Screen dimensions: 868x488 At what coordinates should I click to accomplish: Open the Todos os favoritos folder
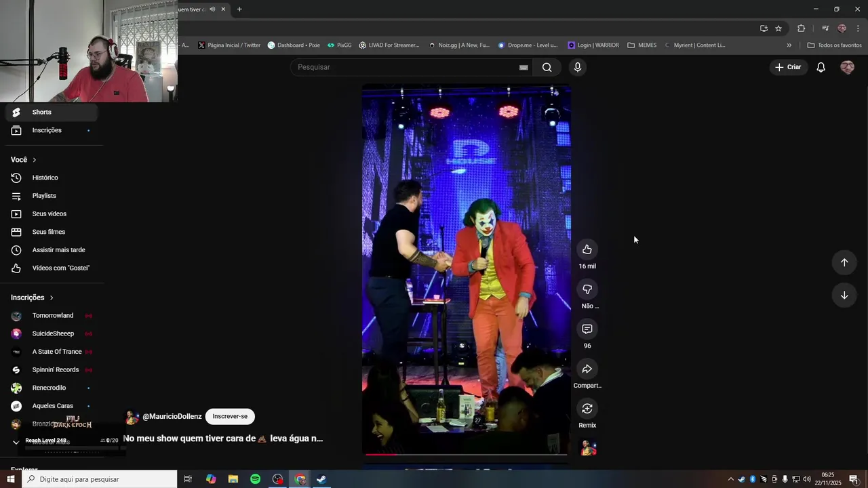[x=834, y=45]
